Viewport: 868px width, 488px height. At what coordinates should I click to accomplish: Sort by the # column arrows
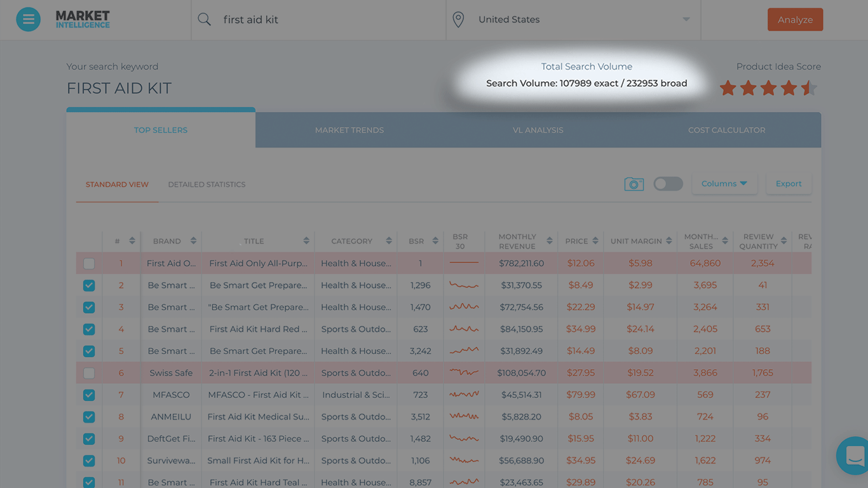point(132,241)
